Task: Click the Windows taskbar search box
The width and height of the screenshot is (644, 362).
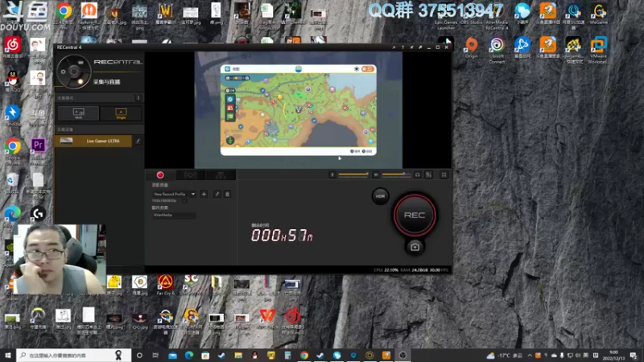Action: pyautogui.click(x=74, y=355)
